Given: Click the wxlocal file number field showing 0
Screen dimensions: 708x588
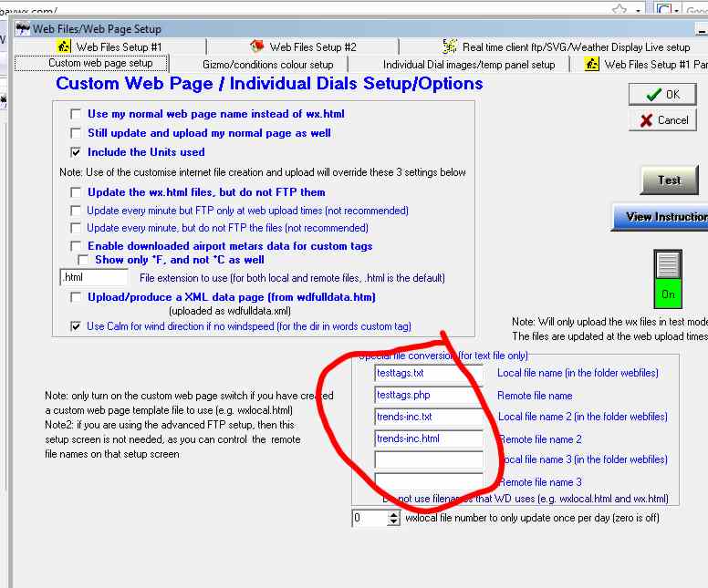Looking at the screenshot, I should (x=370, y=518).
